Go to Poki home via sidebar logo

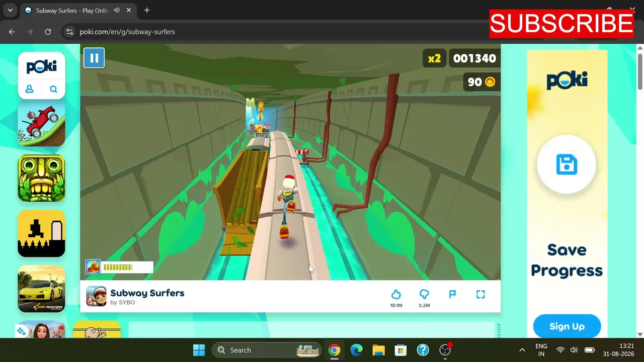coord(41,67)
